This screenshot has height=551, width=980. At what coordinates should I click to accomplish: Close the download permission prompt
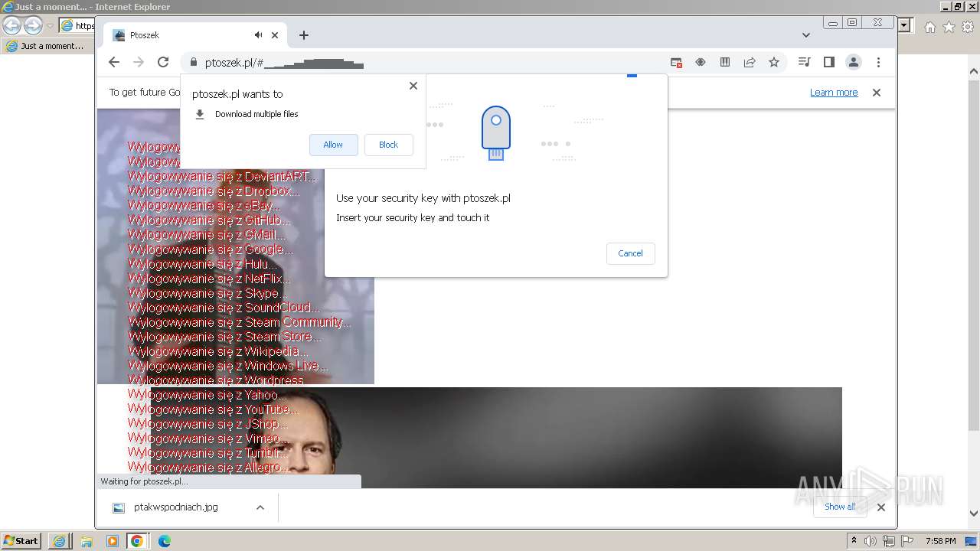point(413,86)
